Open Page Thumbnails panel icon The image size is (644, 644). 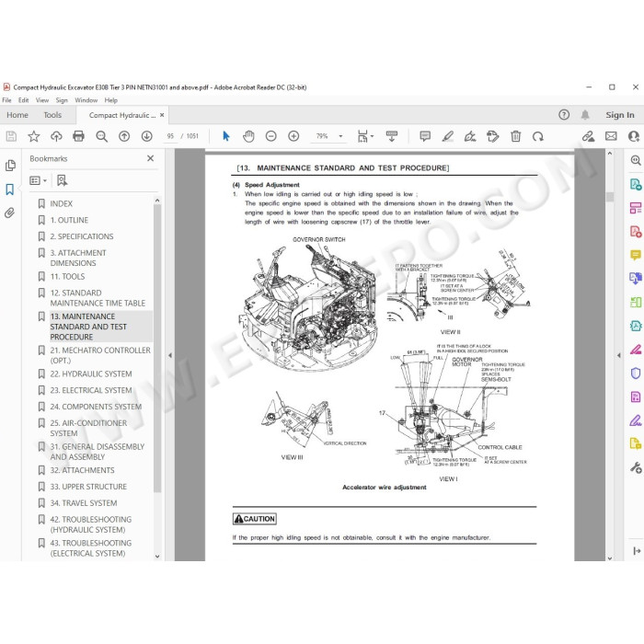click(10, 166)
